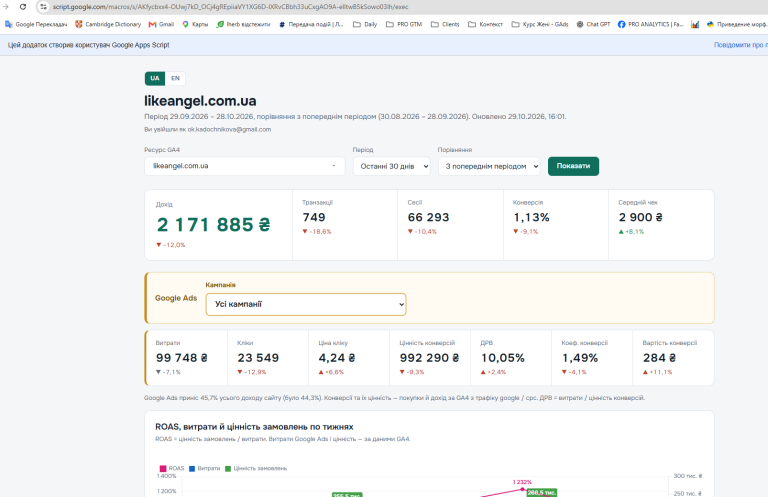
Task: Open the Google Перекладач bookmark
Action: pyautogui.click(x=36, y=24)
